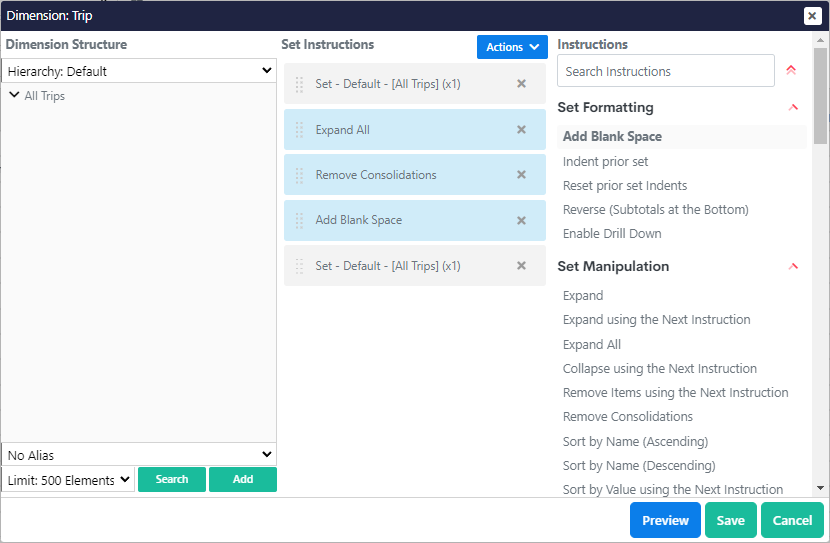Collapse the All Trips tree node
Image resolution: width=830 pixels, height=543 pixels.
coord(14,96)
